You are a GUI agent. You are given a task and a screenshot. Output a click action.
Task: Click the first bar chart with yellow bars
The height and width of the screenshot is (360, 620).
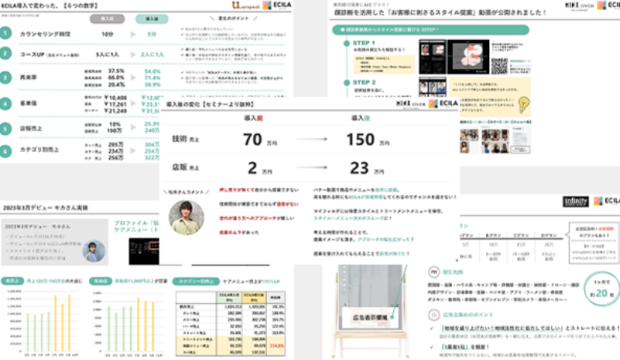(44, 324)
